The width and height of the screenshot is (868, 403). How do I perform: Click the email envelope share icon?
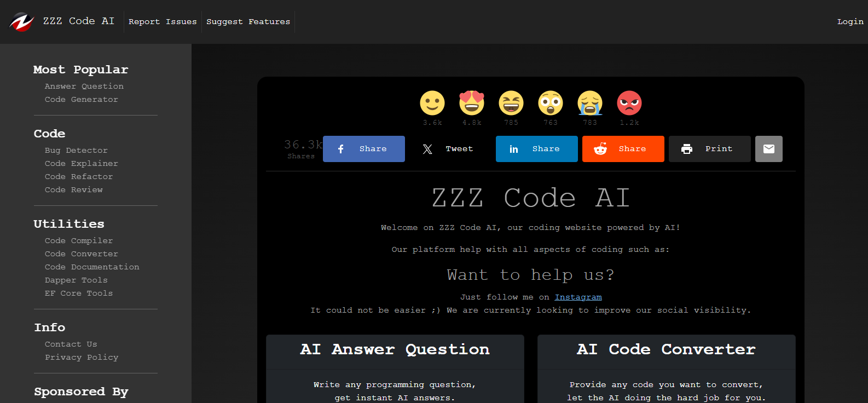769,149
